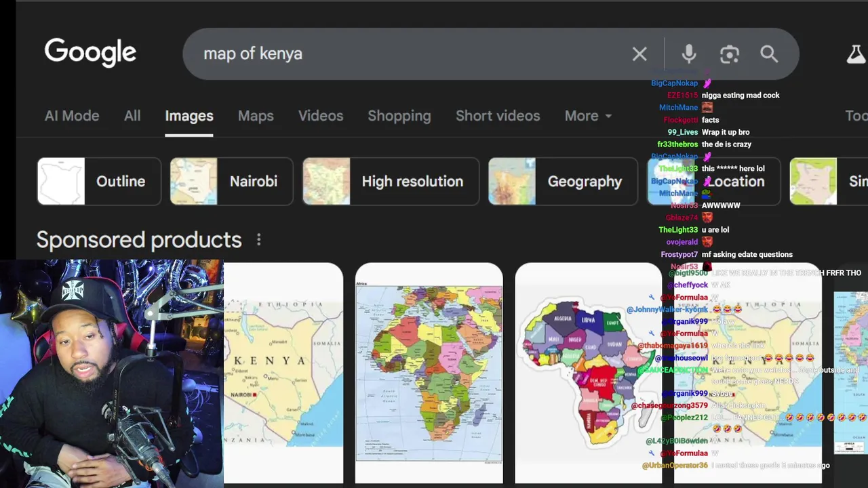This screenshot has width=868, height=488.
Task: Filter images by Outline chip
Action: coord(99,181)
